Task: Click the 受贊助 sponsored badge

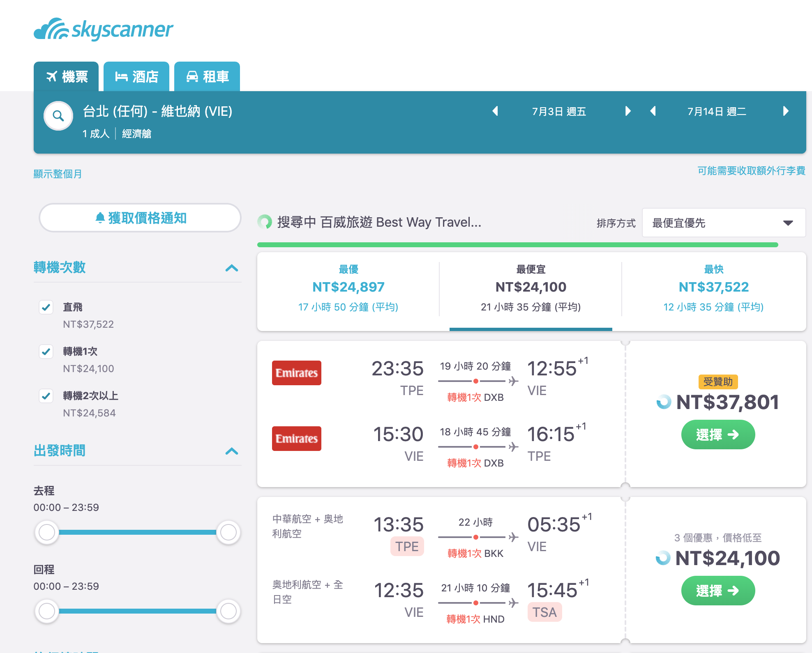Action: (x=718, y=382)
